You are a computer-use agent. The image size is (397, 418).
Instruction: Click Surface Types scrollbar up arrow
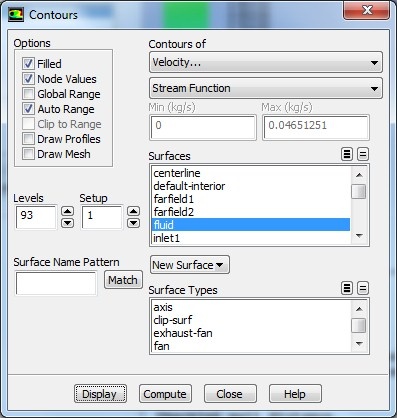pos(359,309)
